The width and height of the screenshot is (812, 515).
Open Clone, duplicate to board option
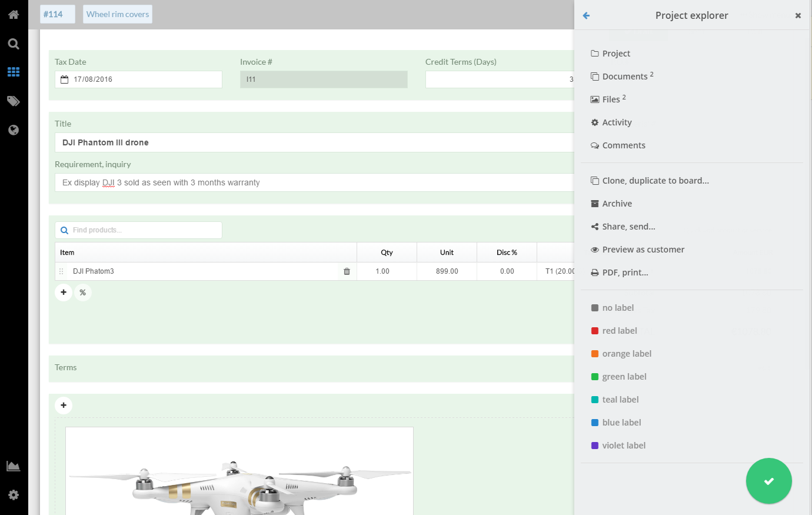click(x=655, y=181)
